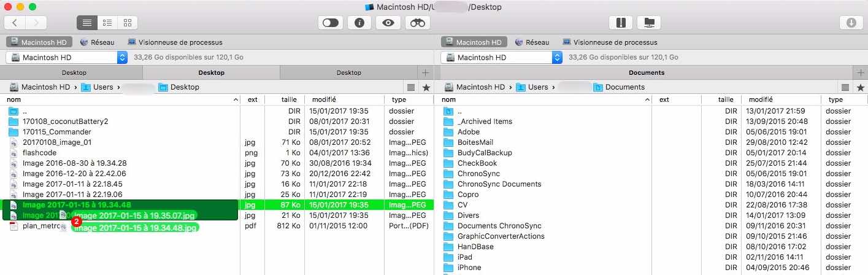Screen dimensions: 868x275
Task: Click the archive compress icon in toolbar
Action: (620, 23)
